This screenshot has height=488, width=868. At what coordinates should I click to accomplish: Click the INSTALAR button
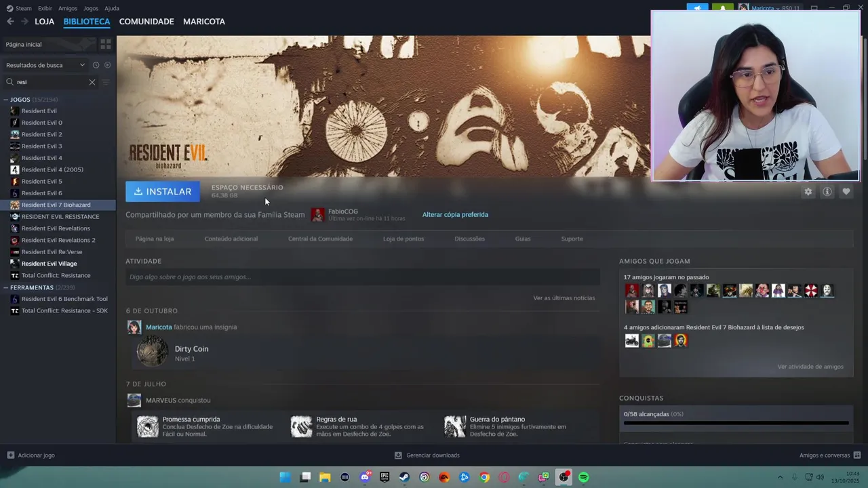pyautogui.click(x=163, y=192)
